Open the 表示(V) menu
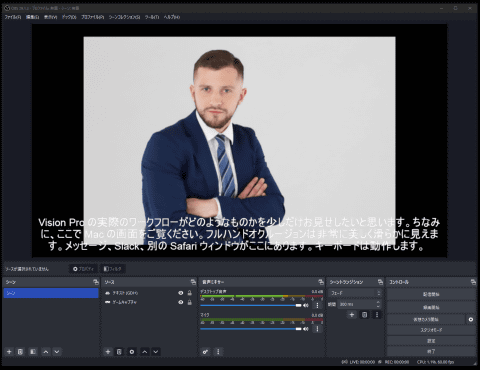The image size is (480, 370). point(50,17)
